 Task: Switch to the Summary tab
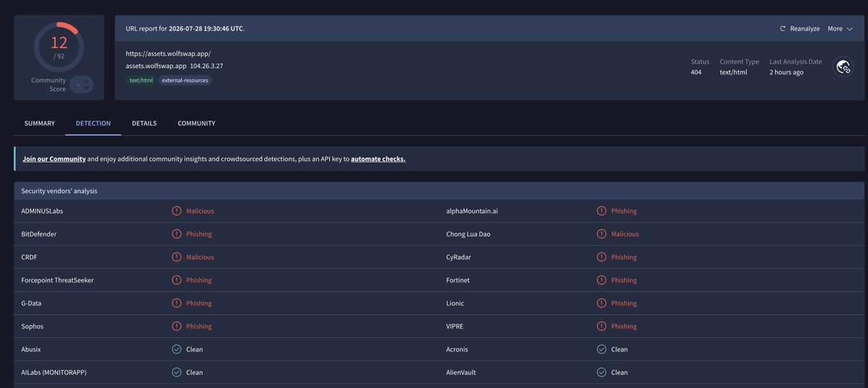click(40, 124)
